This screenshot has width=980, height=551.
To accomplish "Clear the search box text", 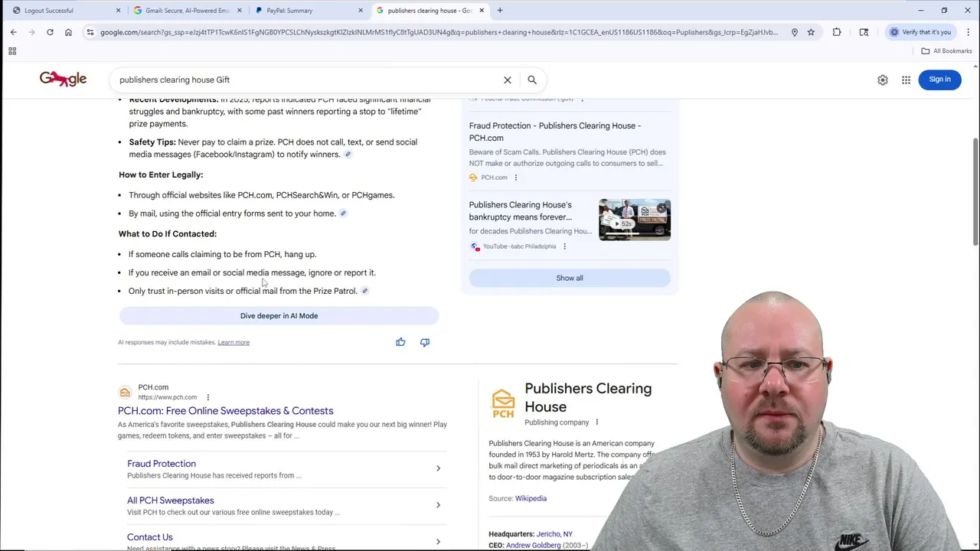I will [x=507, y=80].
